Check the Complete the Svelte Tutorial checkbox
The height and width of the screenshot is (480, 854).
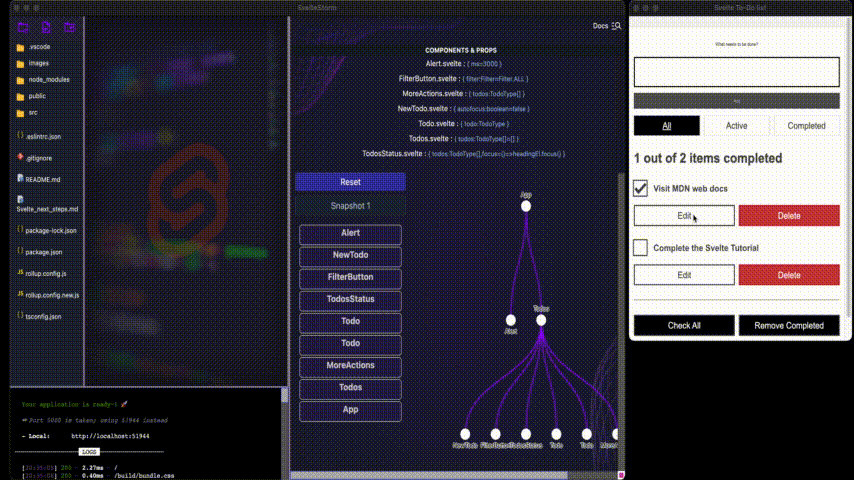tap(640, 248)
